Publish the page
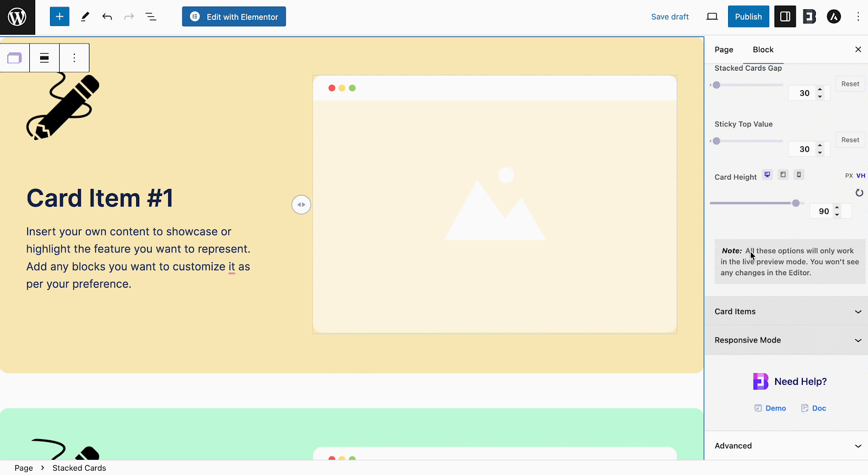Image resolution: width=868 pixels, height=475 pixels. coord(749,17)
